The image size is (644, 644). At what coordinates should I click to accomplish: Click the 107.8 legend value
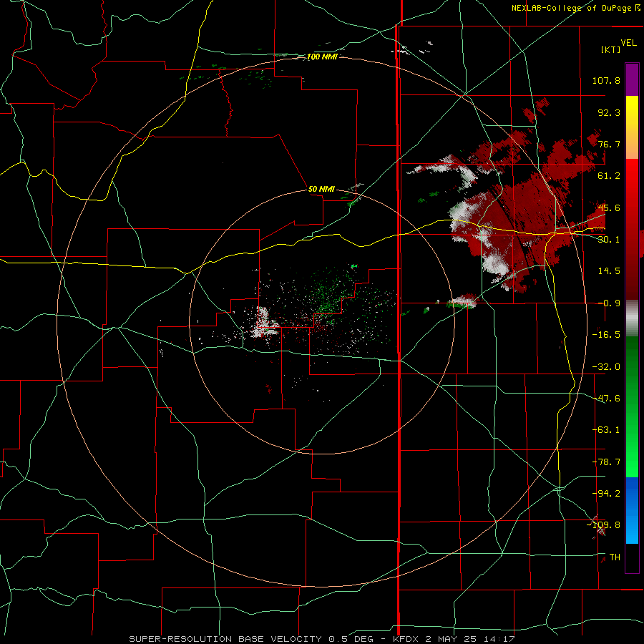(606, 80)
